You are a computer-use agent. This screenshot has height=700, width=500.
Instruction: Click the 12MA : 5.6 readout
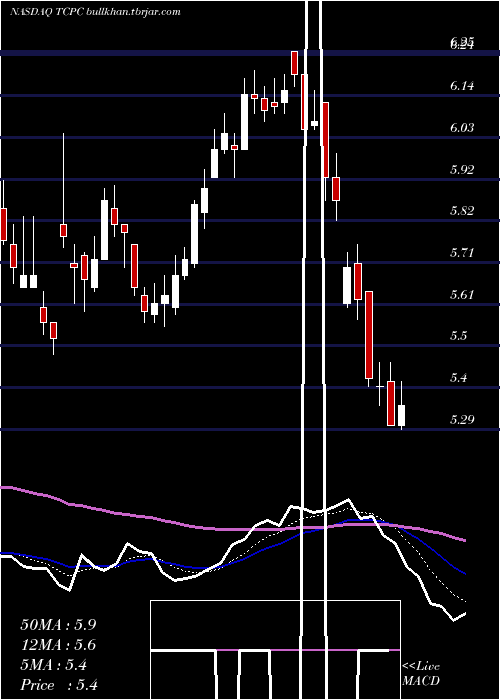point(58,645)
